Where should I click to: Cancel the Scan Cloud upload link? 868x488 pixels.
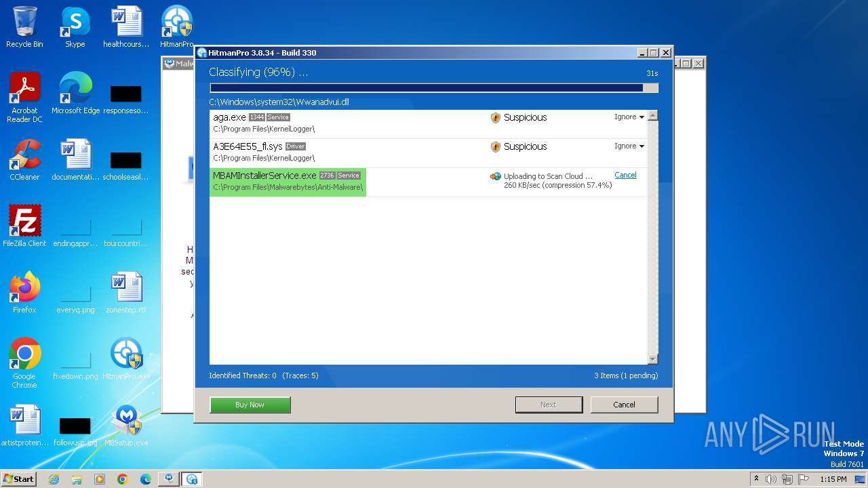pos(625,175)
